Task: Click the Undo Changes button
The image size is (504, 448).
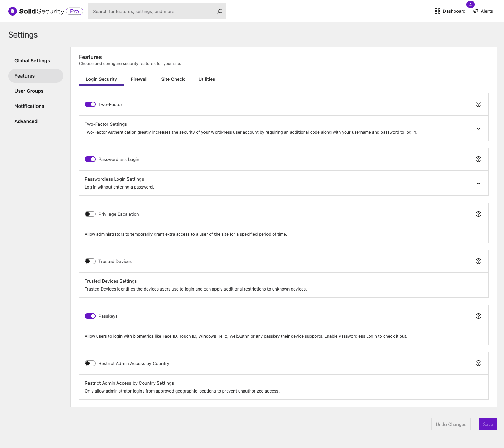Action: pyautogui.click(x=451, y=424)
